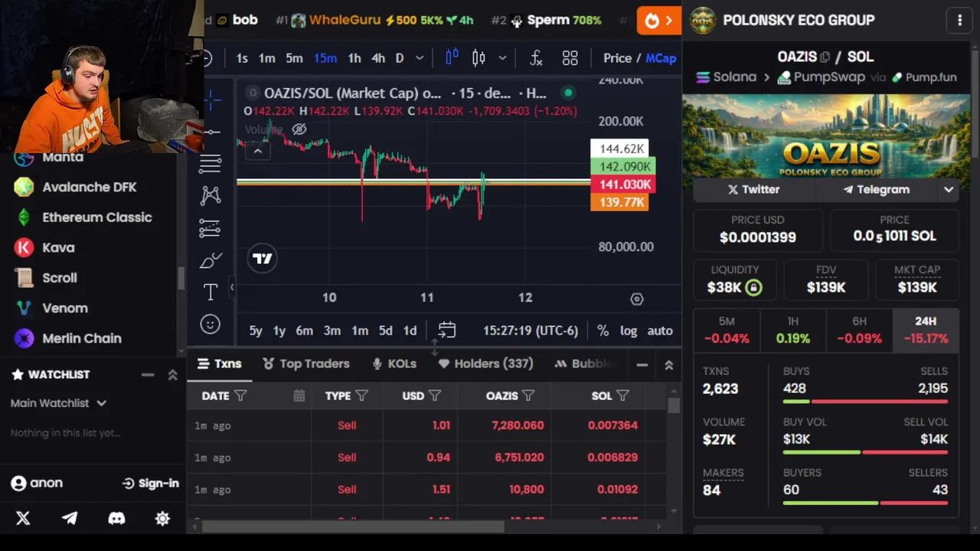Screen dimensions: 980x551
Task: Click the TradingView logo on chart
Action: 263,259
